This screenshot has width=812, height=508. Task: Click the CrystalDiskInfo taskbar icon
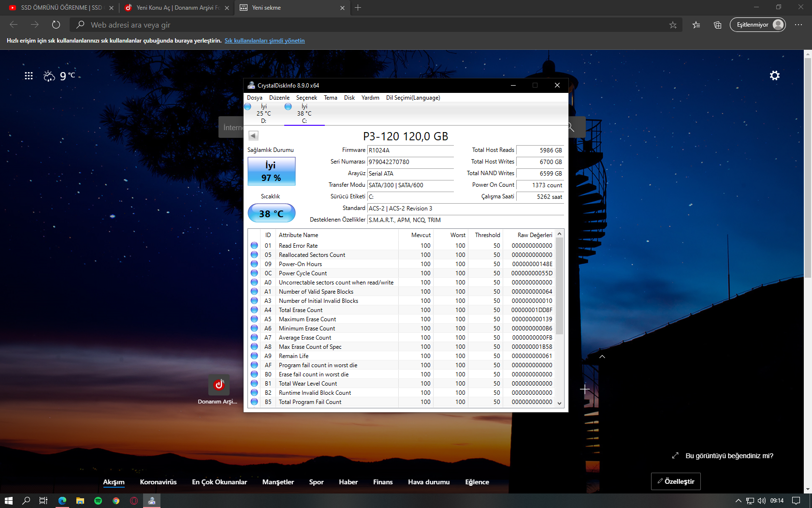(x=152, y=501)
